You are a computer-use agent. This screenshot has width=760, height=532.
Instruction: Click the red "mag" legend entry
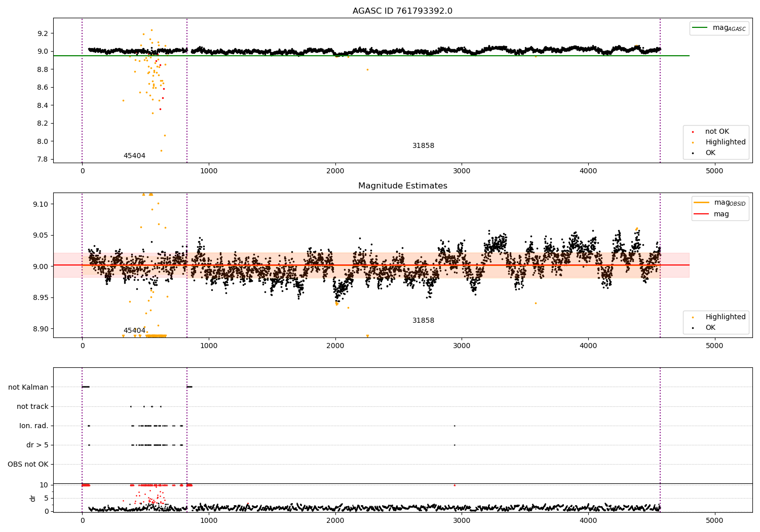(x=712, y=214)
